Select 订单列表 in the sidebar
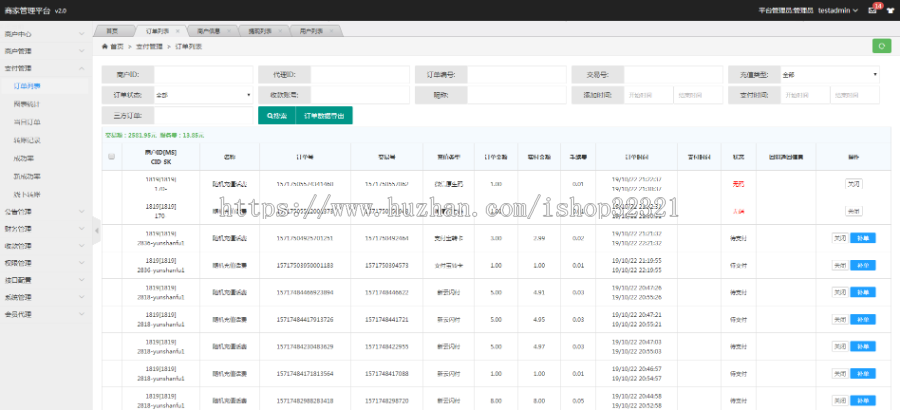 point(27,86)
